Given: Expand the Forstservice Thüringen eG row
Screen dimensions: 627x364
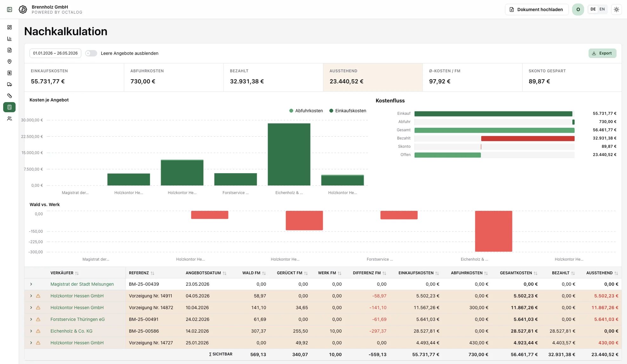Looking at the screenshot, I should [x=31, y=319].
